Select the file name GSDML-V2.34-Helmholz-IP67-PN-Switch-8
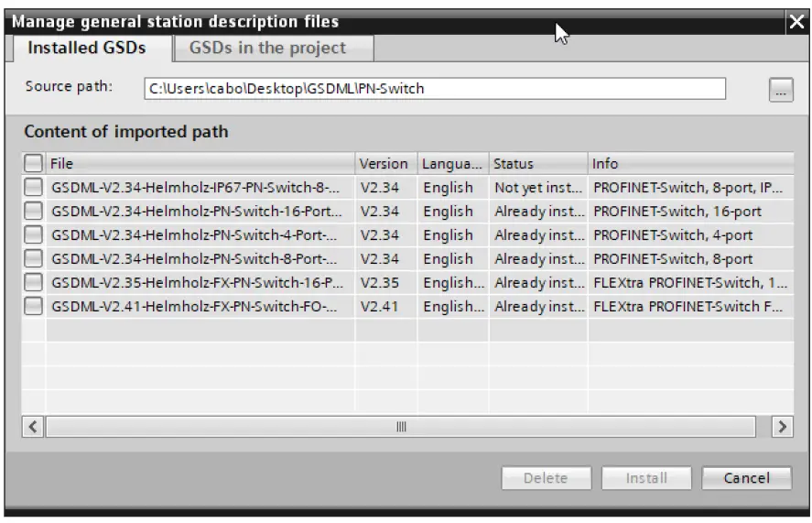The image size is (812, 523). 195,187
